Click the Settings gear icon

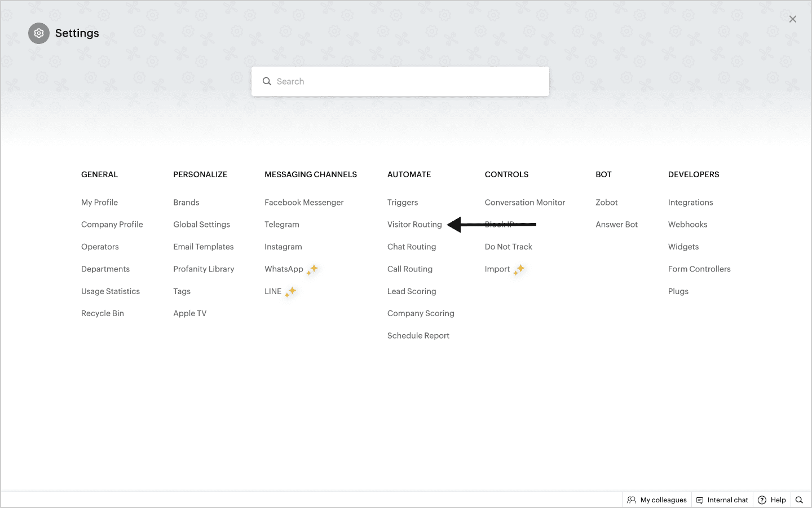pyautogui.click(x=39, y=33)
